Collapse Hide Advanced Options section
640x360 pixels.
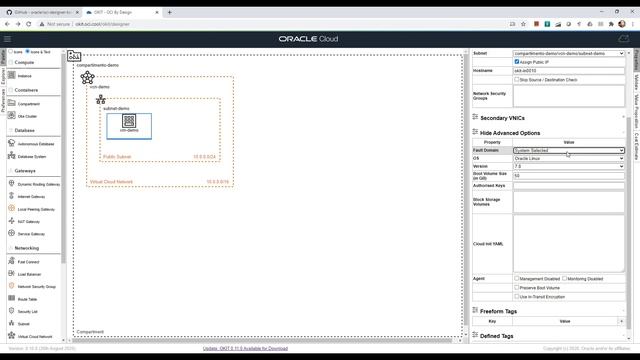point(509,133)
